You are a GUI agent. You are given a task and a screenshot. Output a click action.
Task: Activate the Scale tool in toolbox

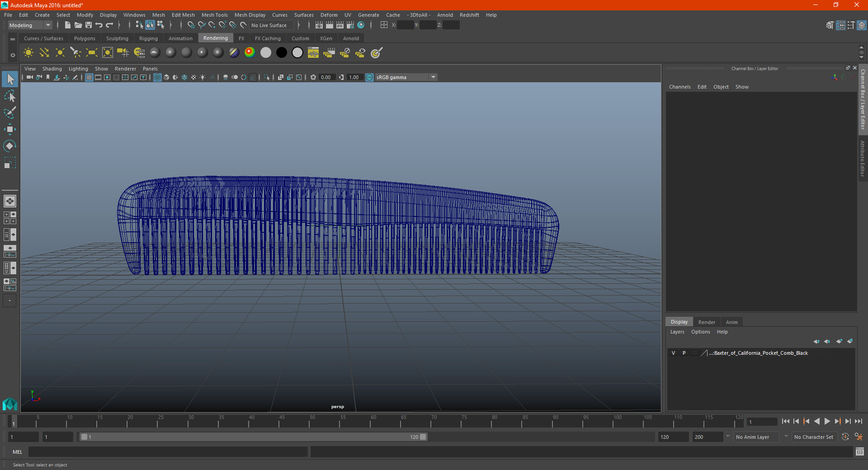(x=10, y=162)
